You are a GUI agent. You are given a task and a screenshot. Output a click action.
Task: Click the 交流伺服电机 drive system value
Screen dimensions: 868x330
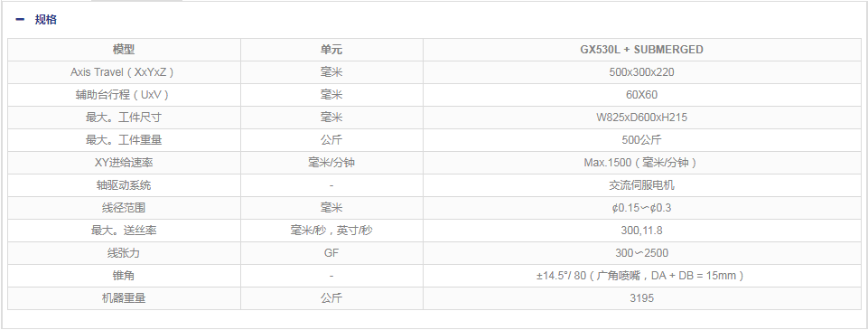coord(641,185)
